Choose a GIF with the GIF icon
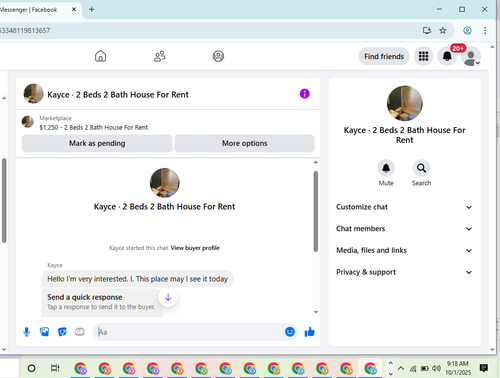This screenshot has height=378, width=500. pyautogui.click(x=80, y=332)
